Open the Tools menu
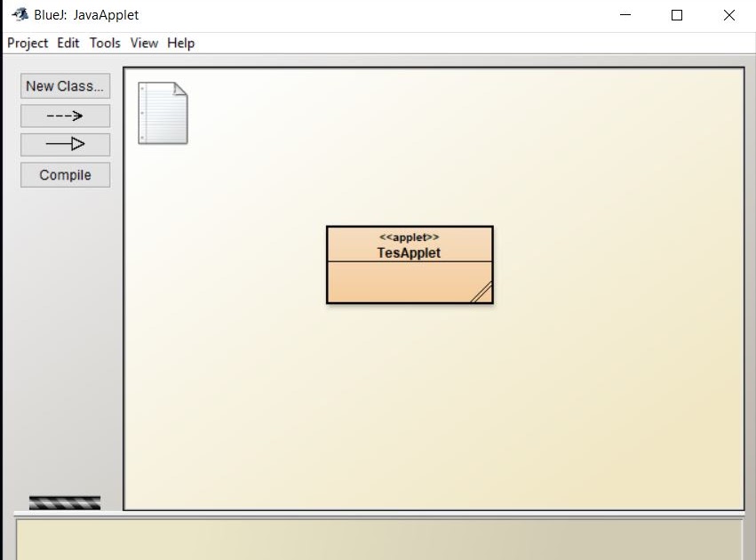756x560 pixels. pyautogui.click(x=105, y=43)
